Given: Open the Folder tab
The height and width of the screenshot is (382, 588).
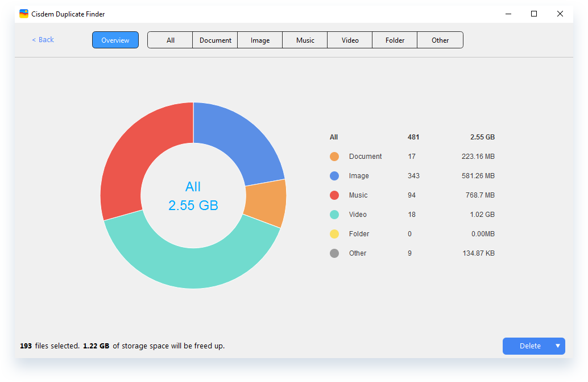Looking at the screenshot, I should pyautogui.click(x=395, y=40).
